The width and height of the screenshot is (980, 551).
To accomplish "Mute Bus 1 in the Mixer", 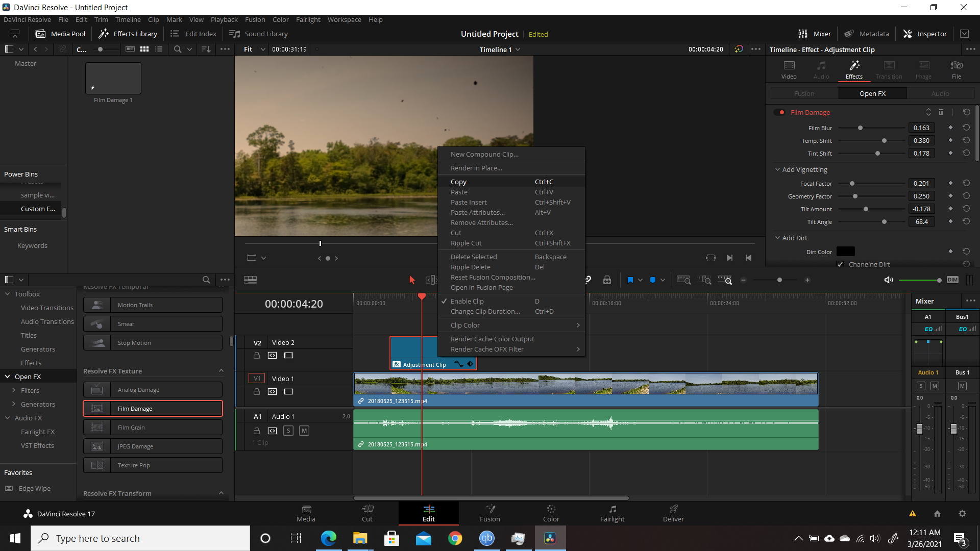I will click(x=962, y=386).
